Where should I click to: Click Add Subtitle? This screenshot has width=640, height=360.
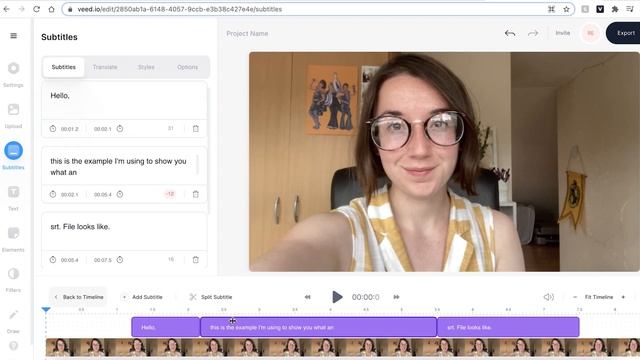pos(142,297)
